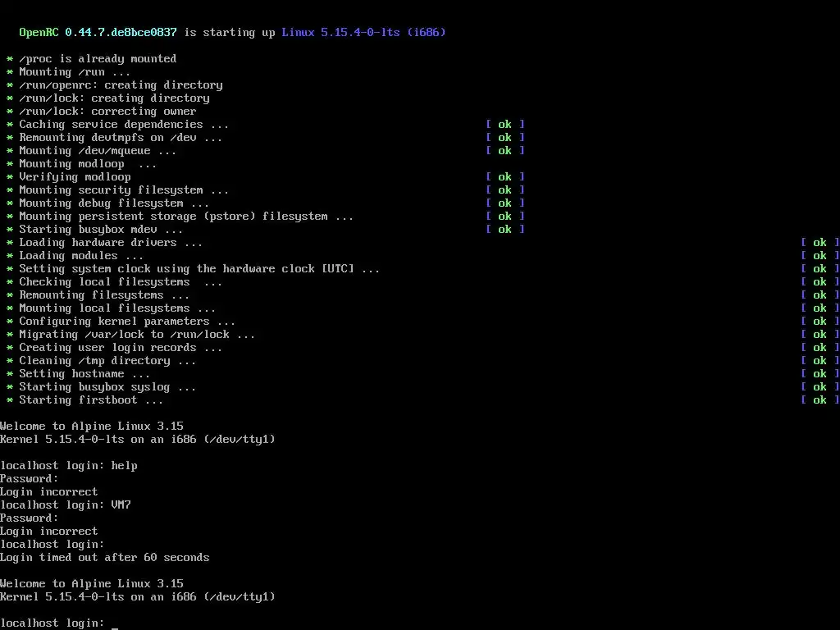Click the active 'localhost login:' prompt at the bottom

(52, 623)
